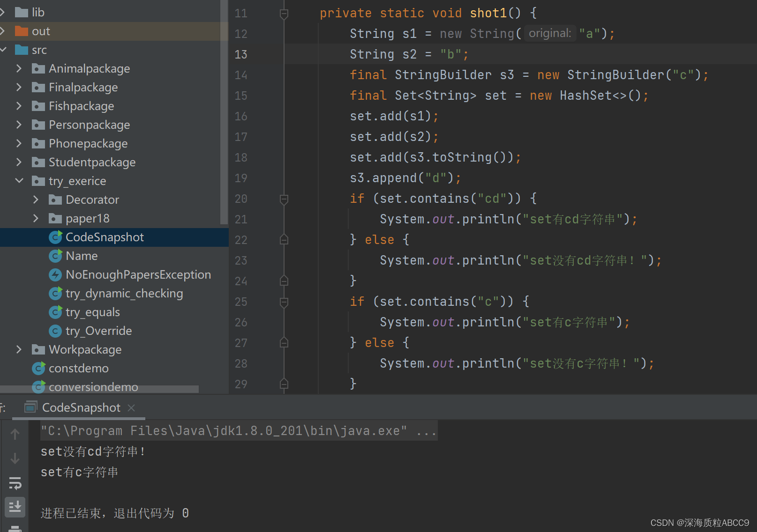Click the Workpackage package icon
The image size is (757, 532).
pyautogui.click(x=38, y=349)
